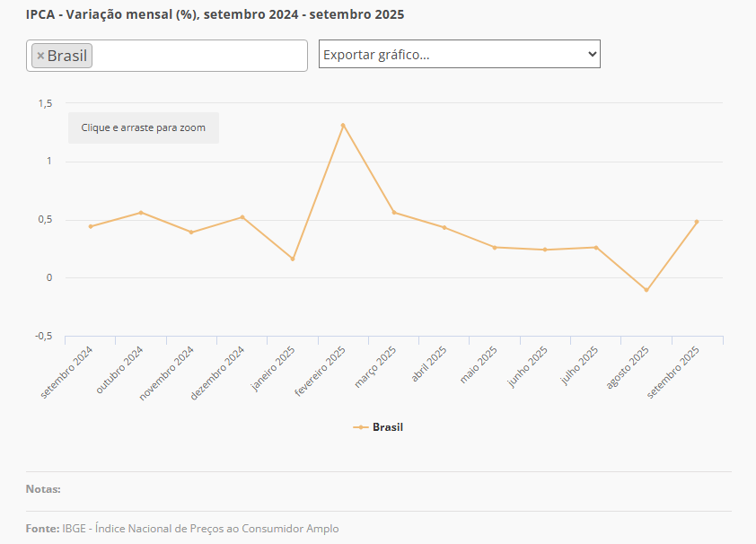Screen dimensions: 756x544
Task: Click the outubro 2024 data point
Action: click(x=141, y=213)
